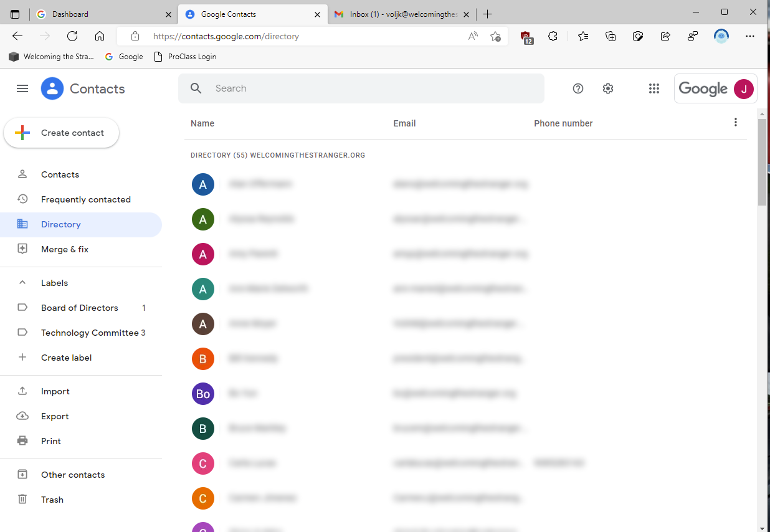770x532 pixels.
Task: Open Technology Committee label
Action: click(90, 333)
